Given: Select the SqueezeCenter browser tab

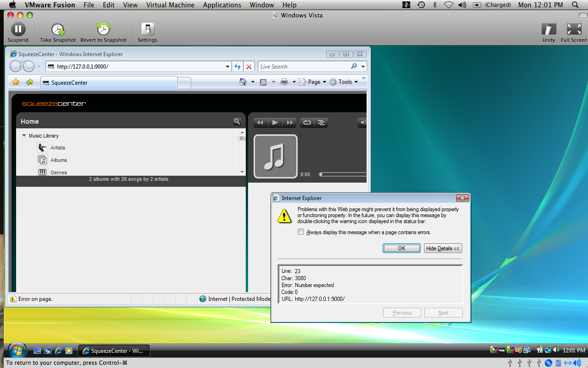Looking at the screenshot, I should coord(109,83).
